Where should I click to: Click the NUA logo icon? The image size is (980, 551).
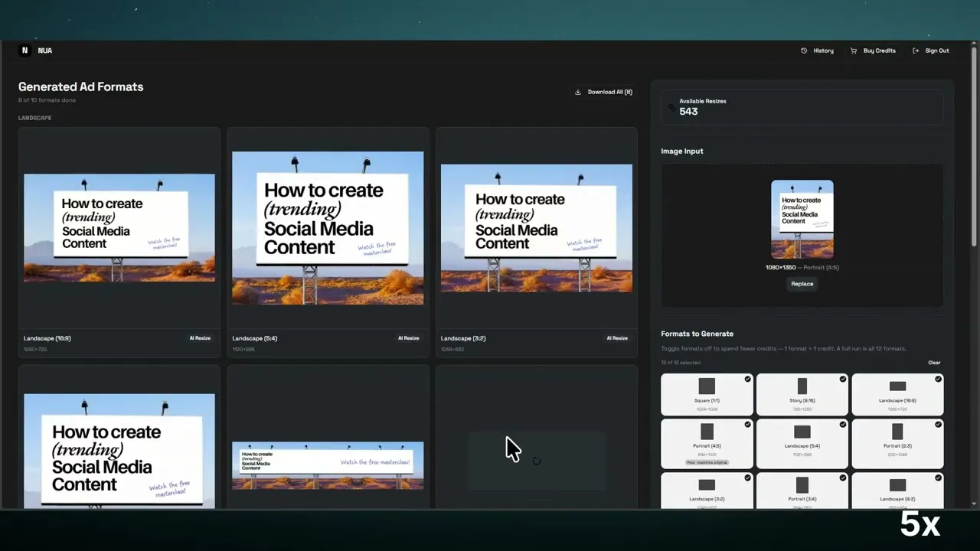(24, 51)
